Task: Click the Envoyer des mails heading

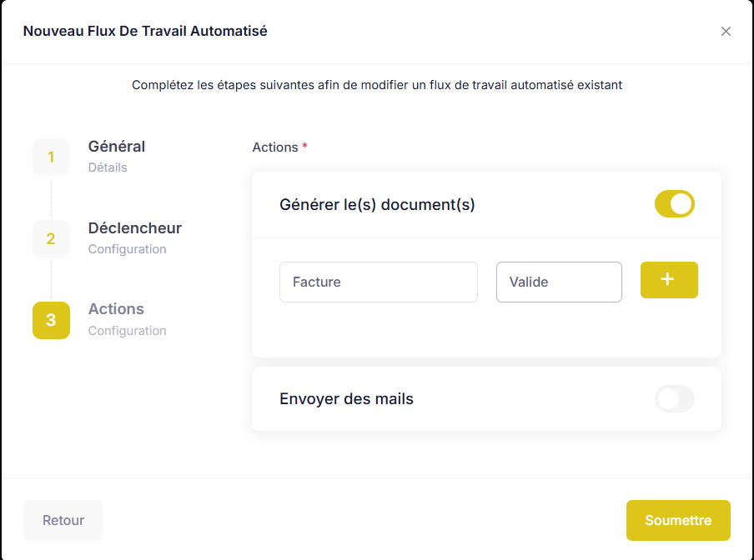Action: tap(346, 398)
